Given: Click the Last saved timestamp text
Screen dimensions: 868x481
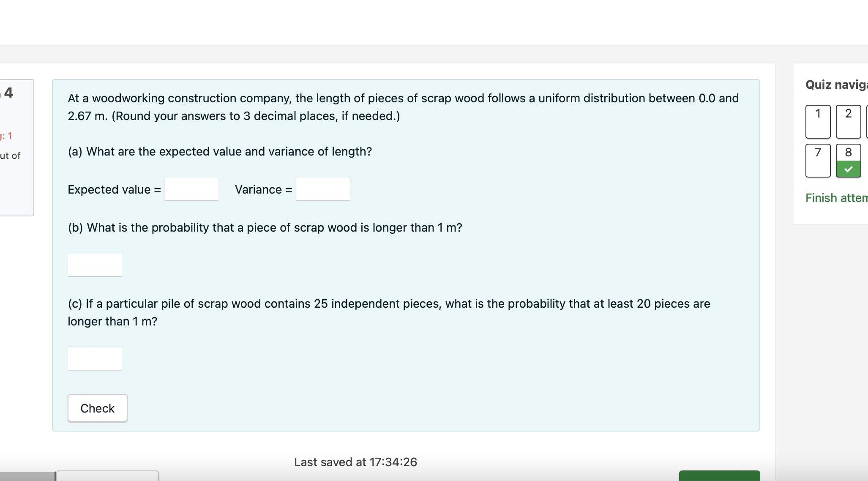Looking at the screenshot, I should coord(355,462).
